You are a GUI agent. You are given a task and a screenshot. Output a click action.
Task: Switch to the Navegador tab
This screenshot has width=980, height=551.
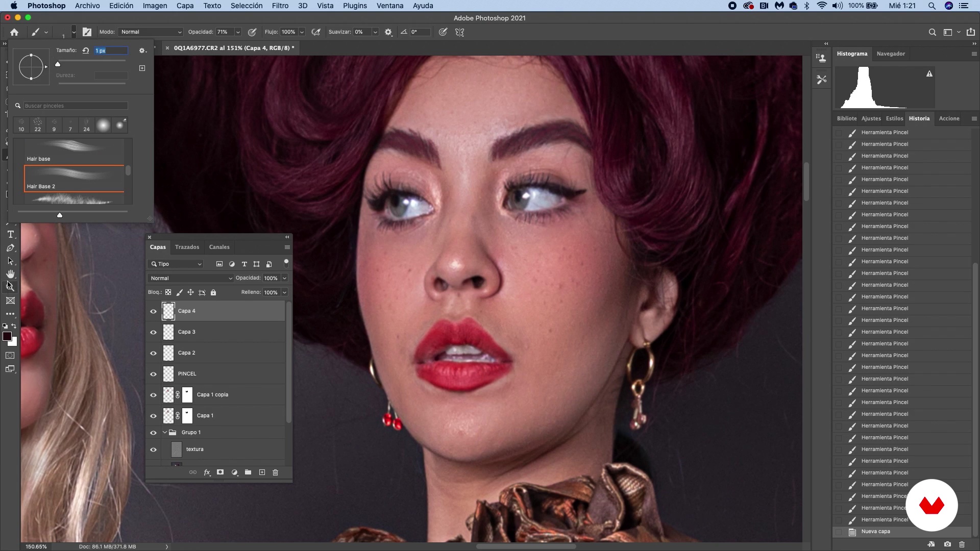pyautogui.click(x=891, y=54)
